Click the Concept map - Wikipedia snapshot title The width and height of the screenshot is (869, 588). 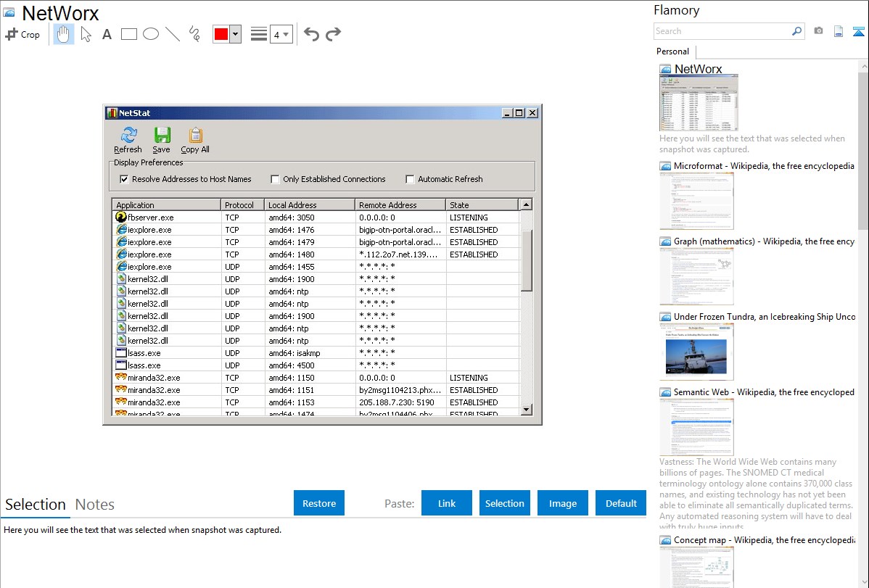point(764,539)
